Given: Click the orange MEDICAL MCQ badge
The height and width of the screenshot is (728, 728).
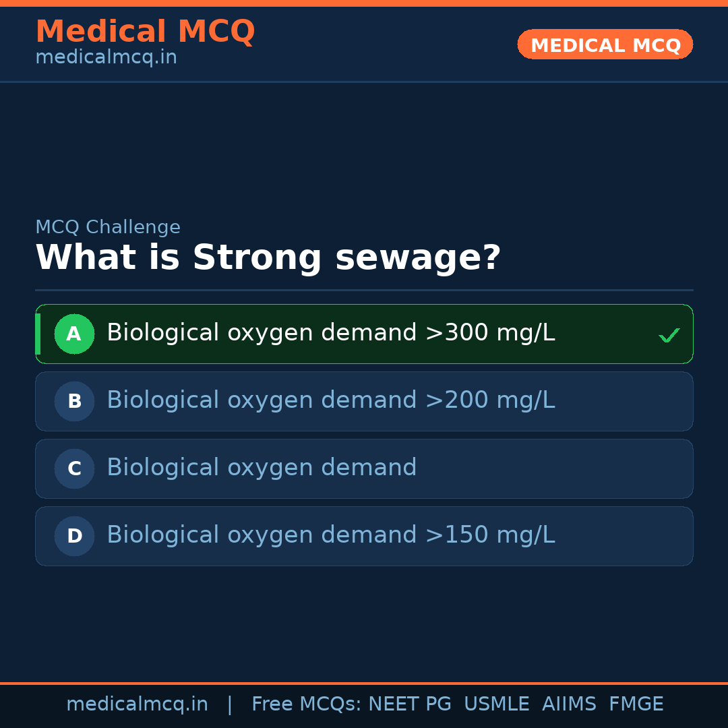Looking at the screenshot, I should click(x=605, y=45).
